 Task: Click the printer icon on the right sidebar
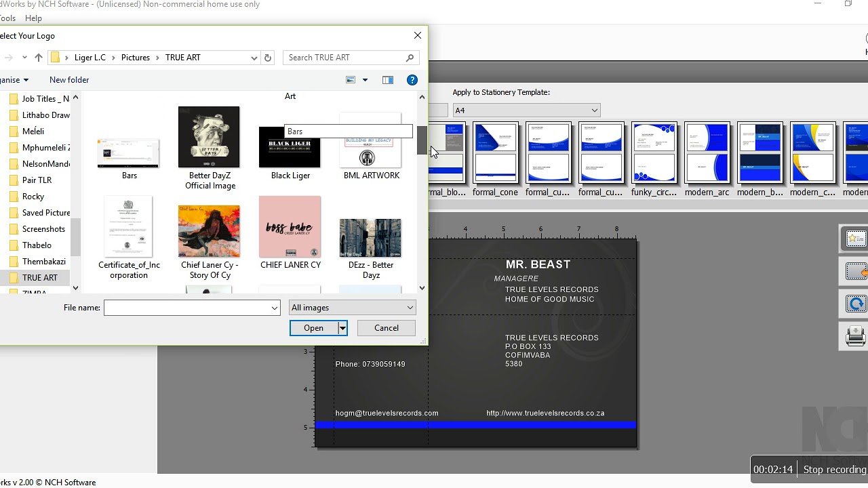pyautogui.click(x=856, y=336)
